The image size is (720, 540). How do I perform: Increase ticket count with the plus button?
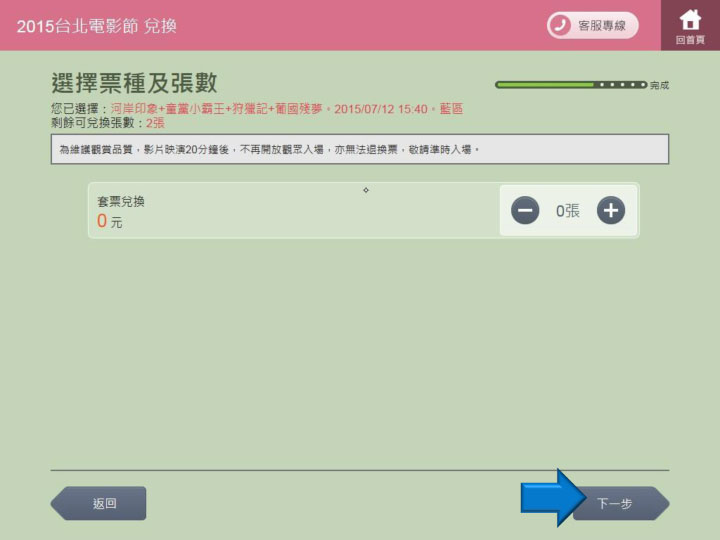[610, 210]
